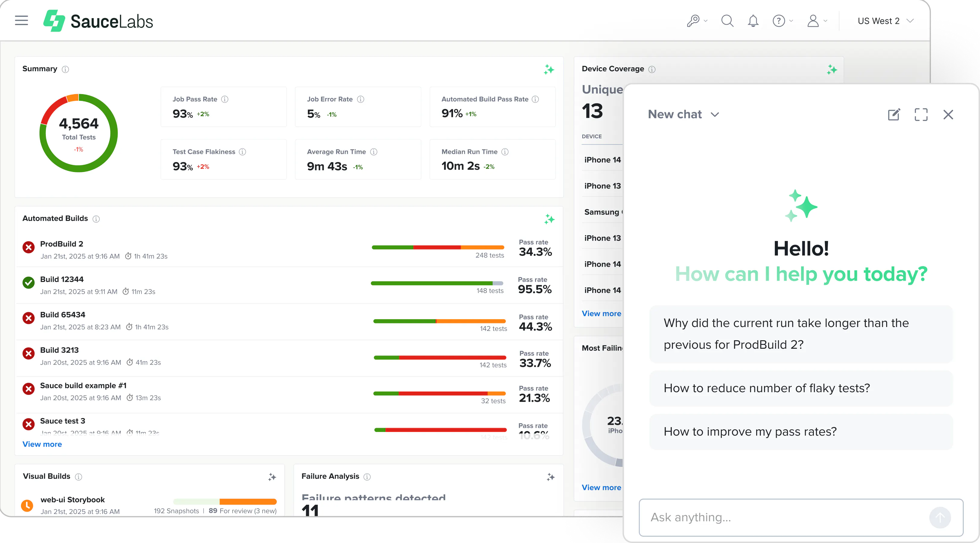The width and height of the screenshot is (980, 543).
Task: Click the Device Coverage AI sparkle icon
Action: click(x=832, y=69)
